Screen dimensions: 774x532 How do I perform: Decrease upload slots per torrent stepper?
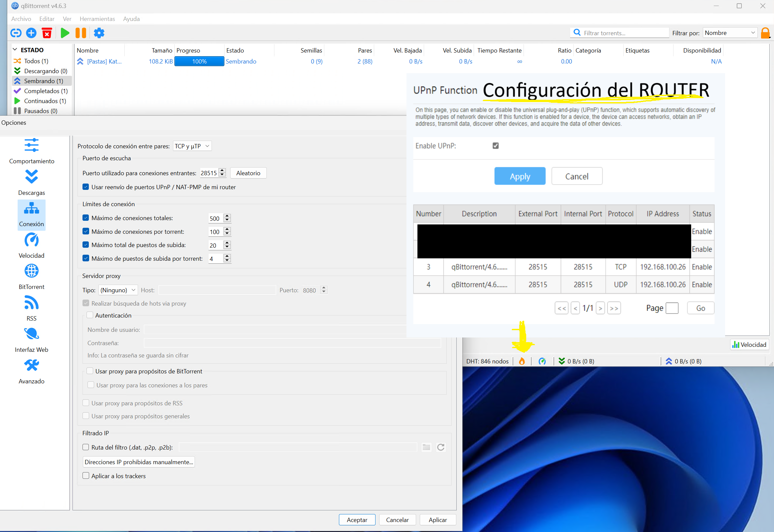227,261
